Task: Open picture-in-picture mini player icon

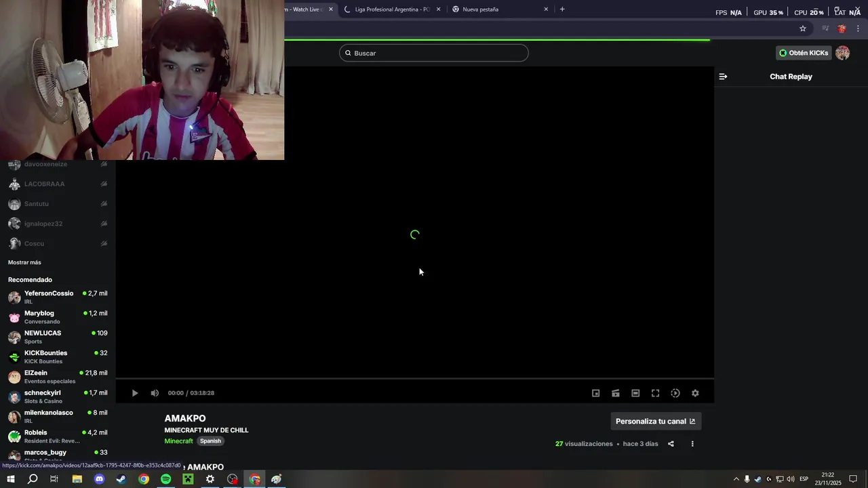Action: (x=596, y=393)
